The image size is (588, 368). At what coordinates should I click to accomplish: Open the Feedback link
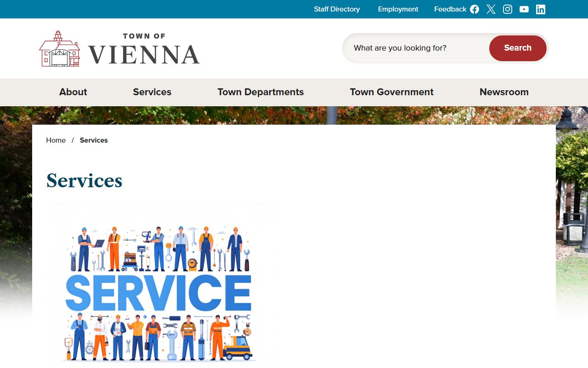pos(450,9)
